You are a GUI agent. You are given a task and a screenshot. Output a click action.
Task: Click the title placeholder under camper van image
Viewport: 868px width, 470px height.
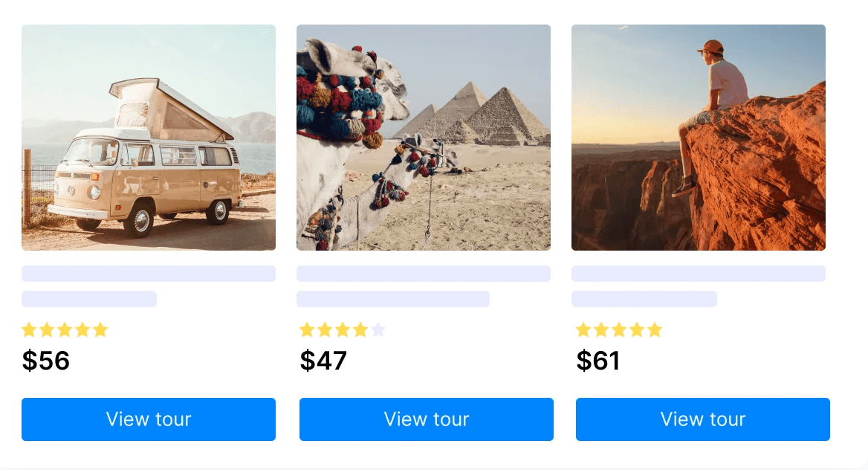click(149, 274)
